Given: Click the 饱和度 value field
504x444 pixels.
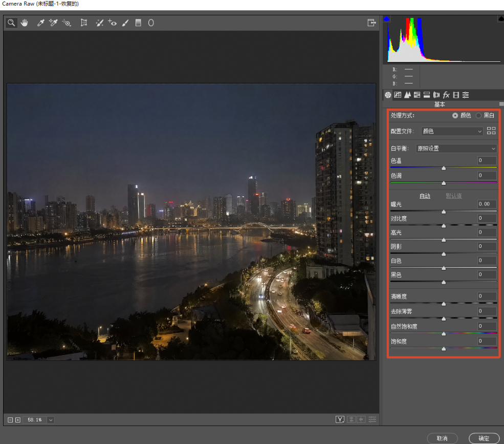Looking at the screenshot, I should 487,341.
